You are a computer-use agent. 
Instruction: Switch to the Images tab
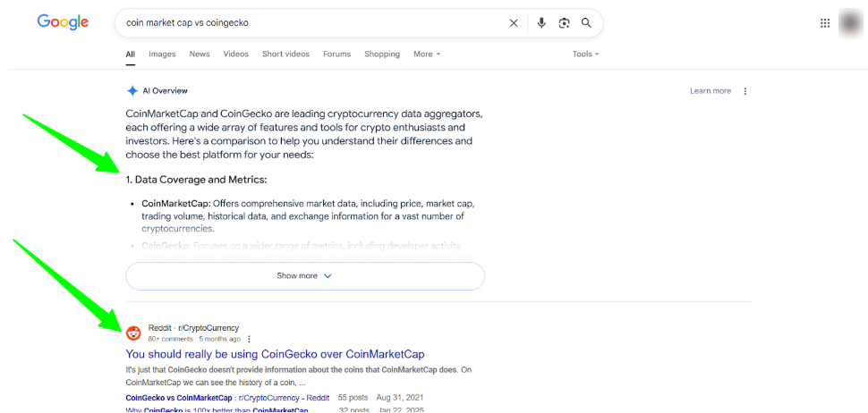162,55
